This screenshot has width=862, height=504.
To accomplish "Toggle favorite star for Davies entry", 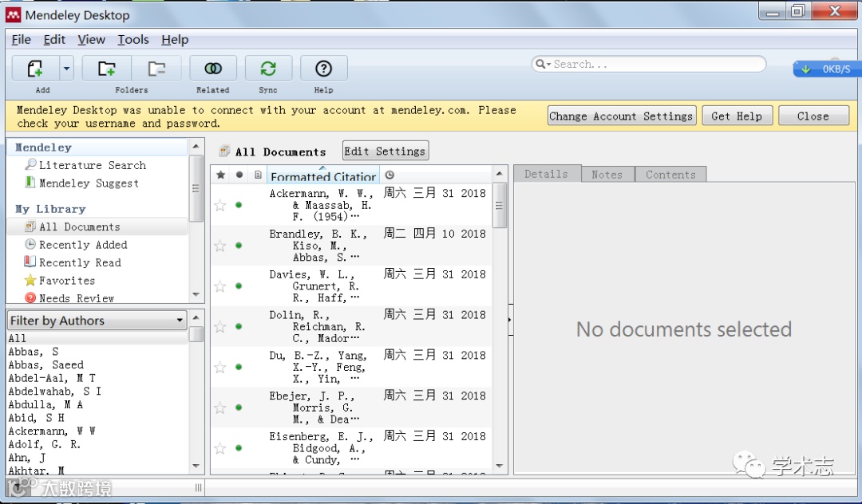I will point(220,286).
